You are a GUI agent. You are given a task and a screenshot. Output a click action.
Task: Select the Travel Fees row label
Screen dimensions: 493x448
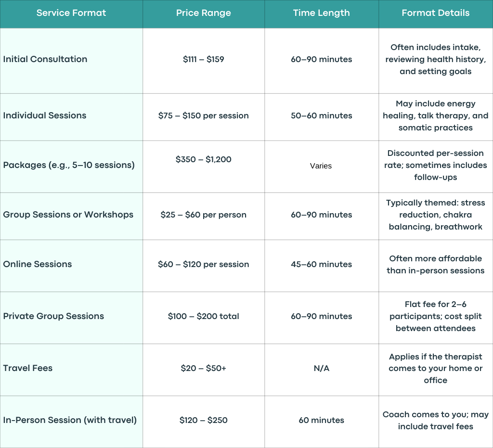coord(27,368)
